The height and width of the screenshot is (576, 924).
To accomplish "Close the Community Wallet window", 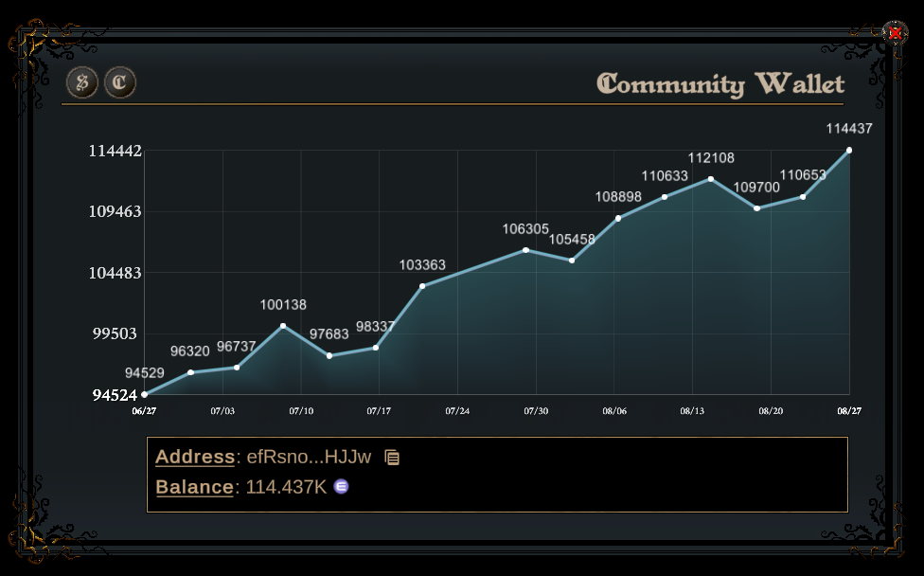I will point(895,33).
